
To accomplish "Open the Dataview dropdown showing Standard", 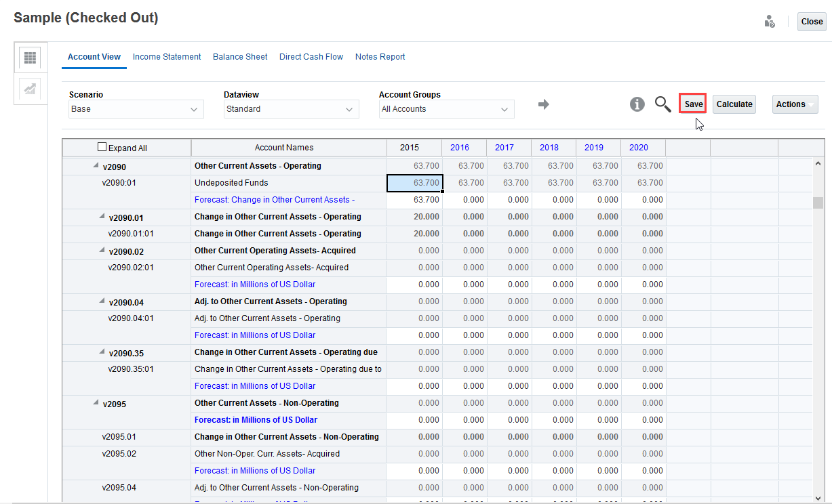I will click(x=291, y=109).
